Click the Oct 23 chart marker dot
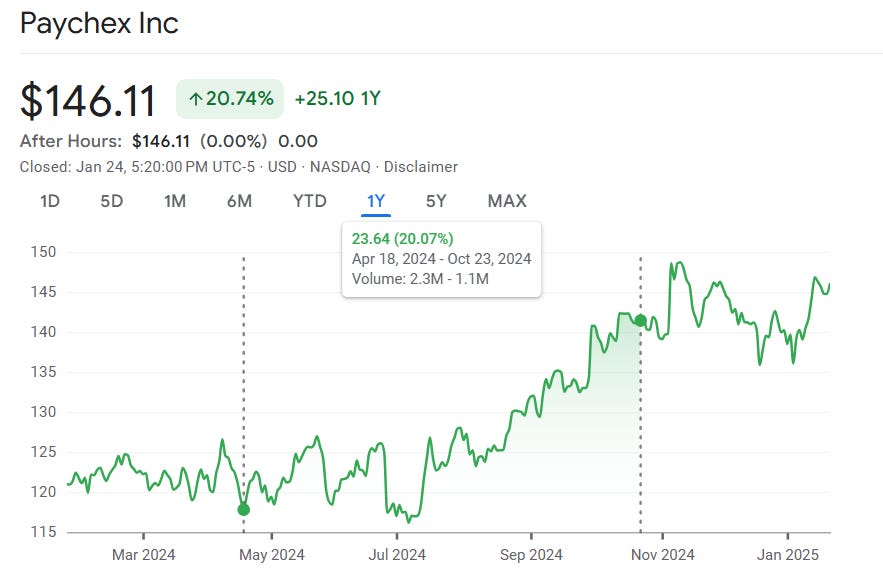This screenshot has width=883, height=587. 640,321
